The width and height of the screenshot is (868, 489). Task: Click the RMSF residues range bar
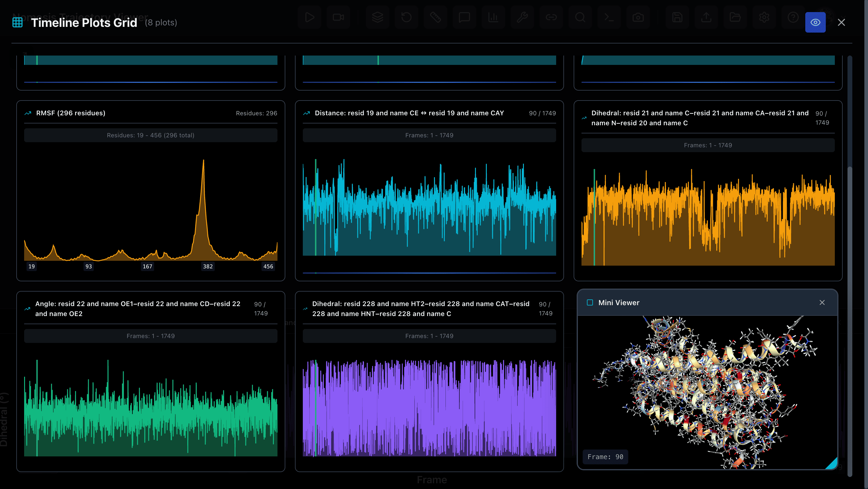tap(150, 135)
